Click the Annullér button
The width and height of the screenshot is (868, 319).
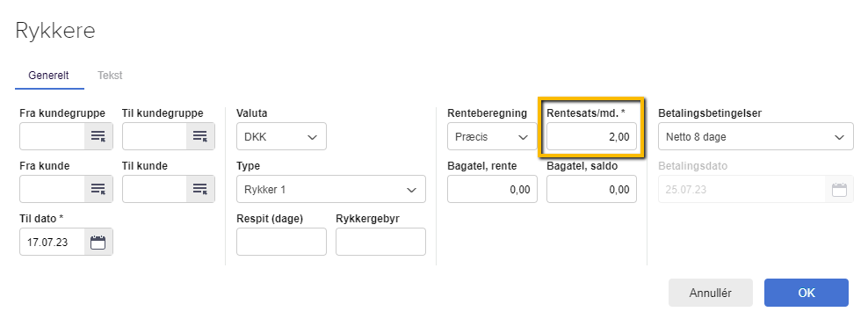[x=710, y=293]
